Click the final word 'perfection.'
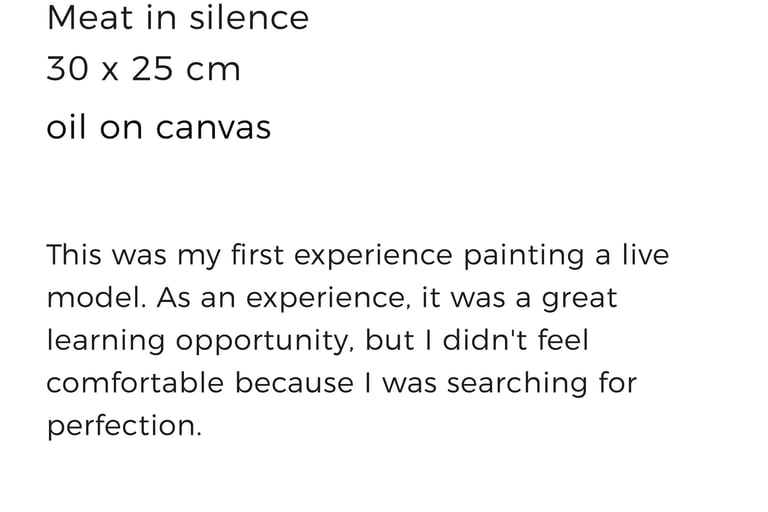This screenshot has height=512, width=768. [x=124, y=427]
